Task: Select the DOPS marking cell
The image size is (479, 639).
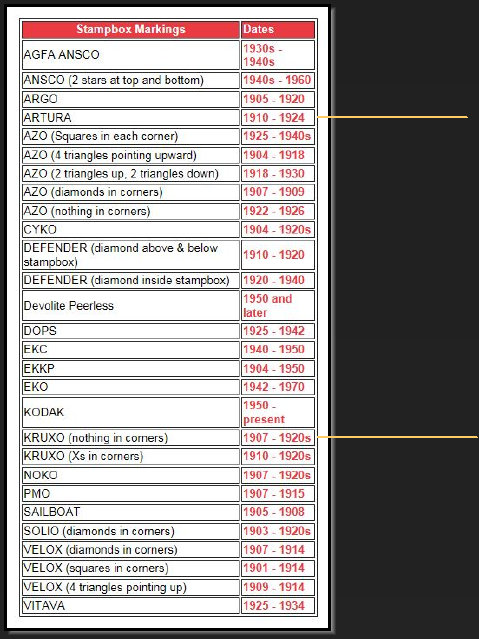Action: pos(130,331)
